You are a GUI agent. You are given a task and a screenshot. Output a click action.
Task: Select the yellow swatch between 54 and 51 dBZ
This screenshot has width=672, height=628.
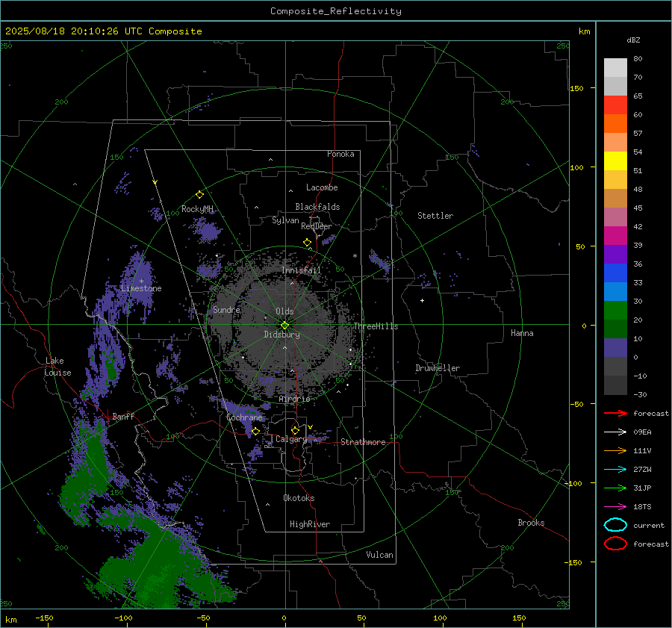[615, 161]
